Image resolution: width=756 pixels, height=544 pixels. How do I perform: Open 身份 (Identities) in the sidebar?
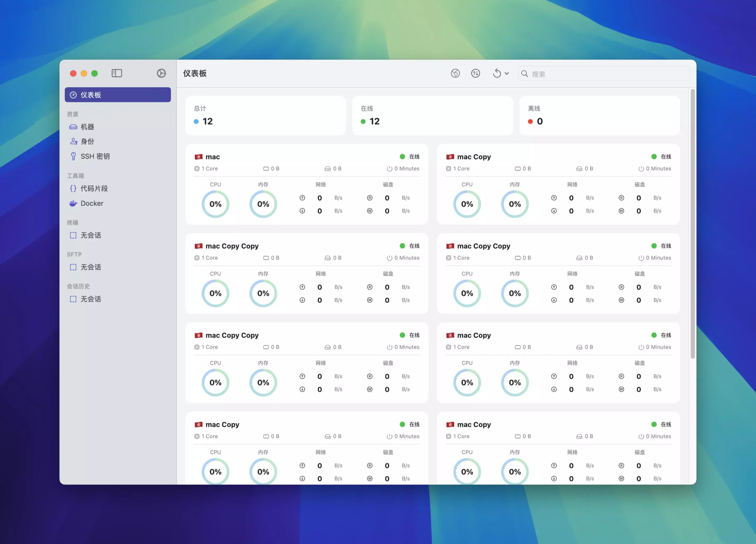(x=87, y=142)
